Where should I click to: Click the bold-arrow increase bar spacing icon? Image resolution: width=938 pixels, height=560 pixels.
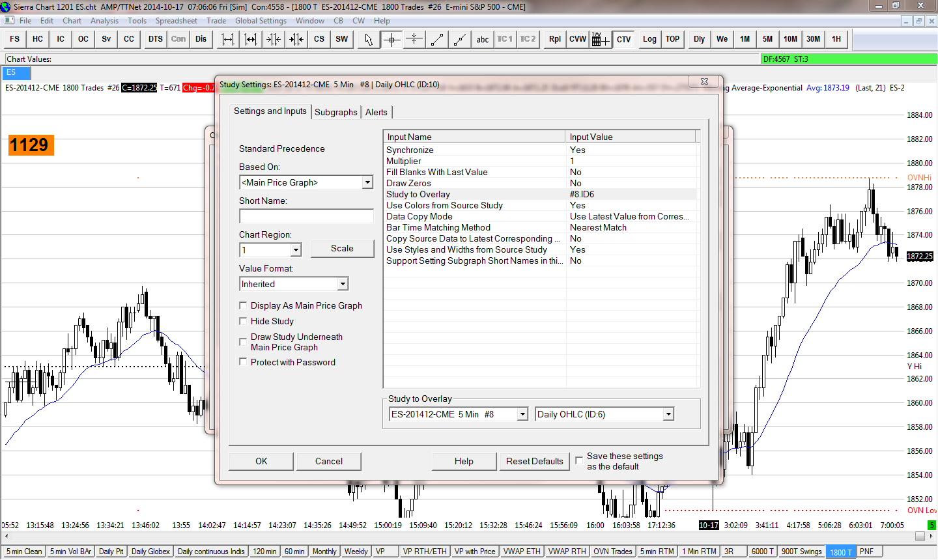[251, 39]
